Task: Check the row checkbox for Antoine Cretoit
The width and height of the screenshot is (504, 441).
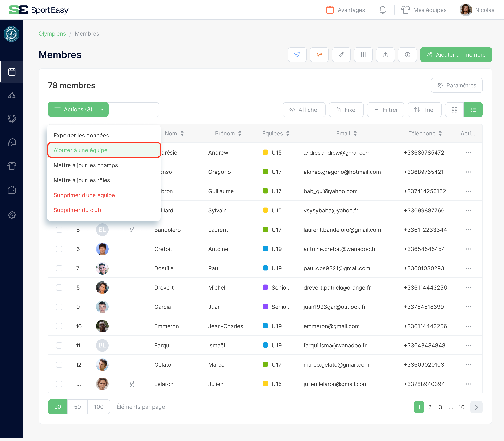Action: tap(59, 249)
